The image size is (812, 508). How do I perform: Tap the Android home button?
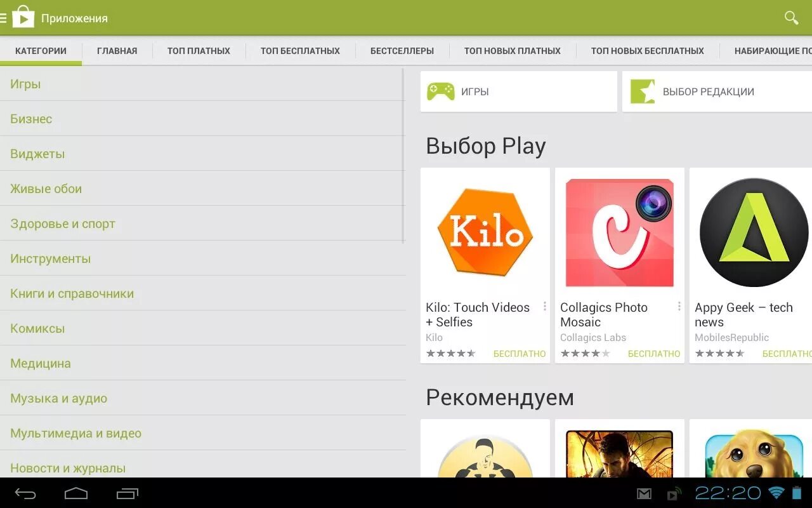[x=76, y=493]
